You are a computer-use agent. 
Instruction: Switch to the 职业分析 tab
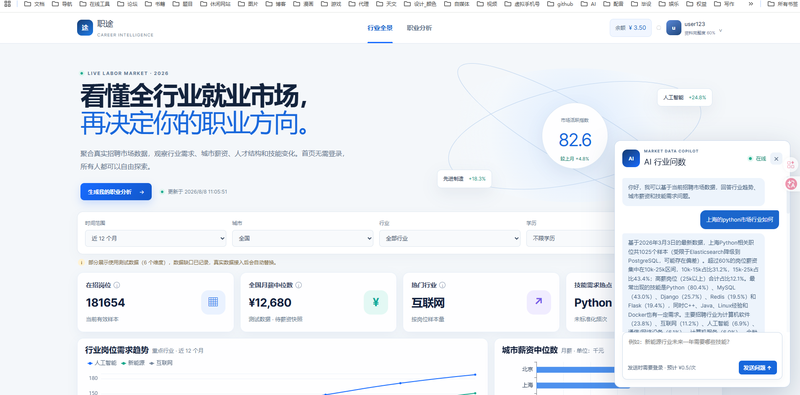pyautogui.click(x=419, y=28)
